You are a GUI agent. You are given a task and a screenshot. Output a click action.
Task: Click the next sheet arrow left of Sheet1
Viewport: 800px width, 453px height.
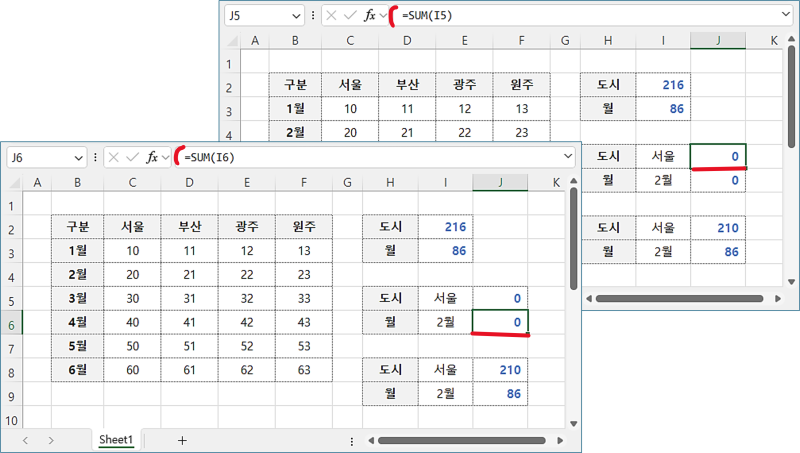(x=52, y=440)
